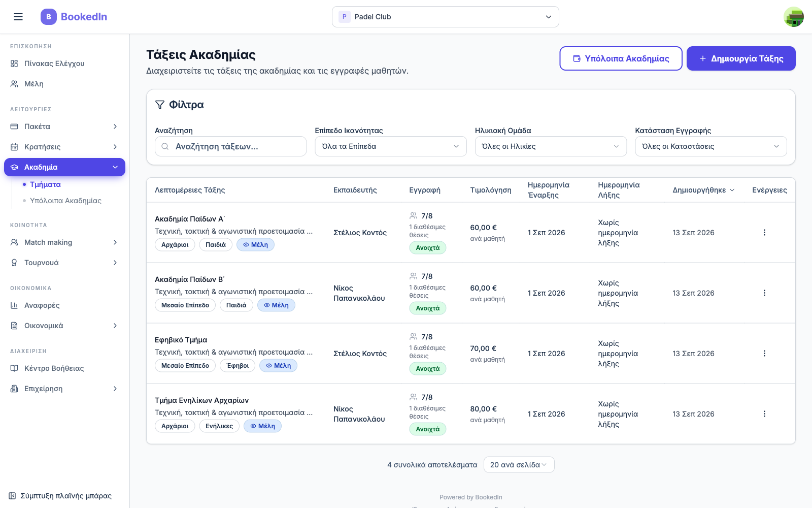Click the Ανοιχτά status of Εφηβικό Τμήμα

pos(428,369)
